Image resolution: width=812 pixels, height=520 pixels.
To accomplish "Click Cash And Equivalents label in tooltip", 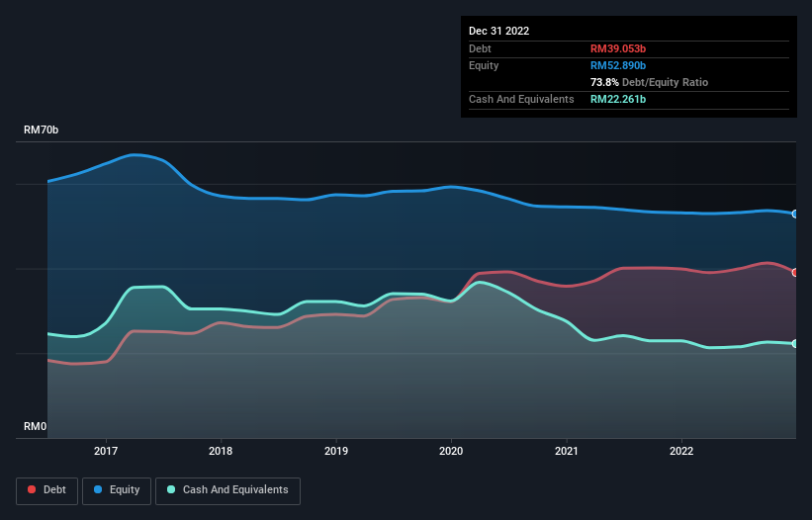I will pyautogui.click(x=521, y=99).
